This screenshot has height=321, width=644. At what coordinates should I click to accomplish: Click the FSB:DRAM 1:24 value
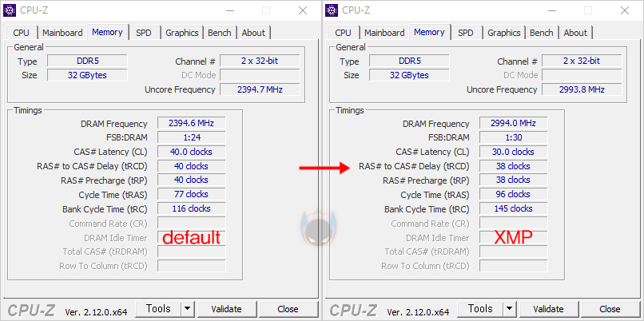pos(192,137)
